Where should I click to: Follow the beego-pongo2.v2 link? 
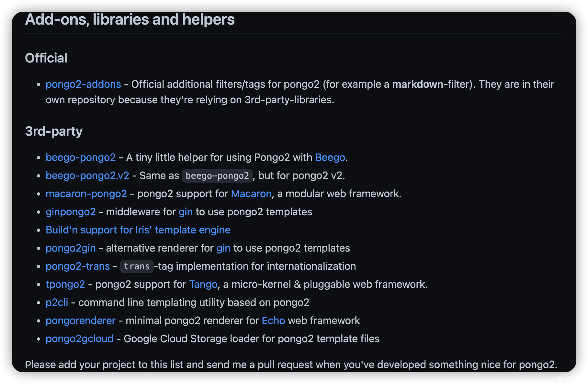coord(87,175)
